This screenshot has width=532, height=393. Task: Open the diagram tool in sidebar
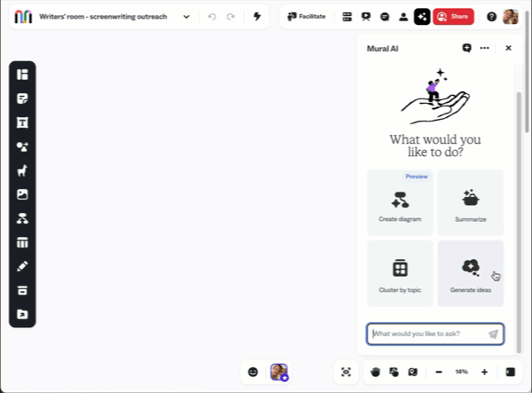(x=22, y=218)
